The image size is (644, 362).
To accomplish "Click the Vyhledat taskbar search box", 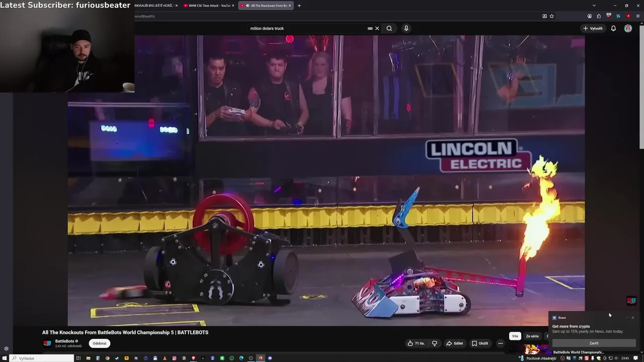I will [43, 358].
